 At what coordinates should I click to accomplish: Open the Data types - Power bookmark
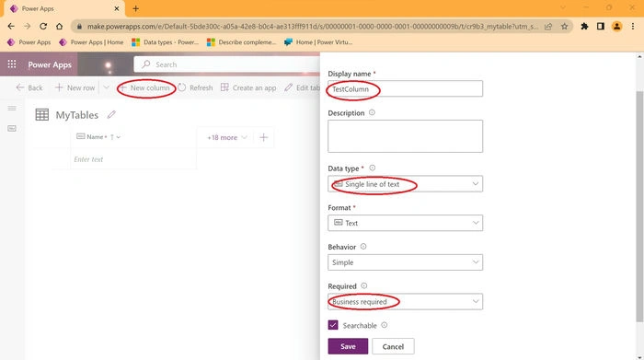[165, 42]
